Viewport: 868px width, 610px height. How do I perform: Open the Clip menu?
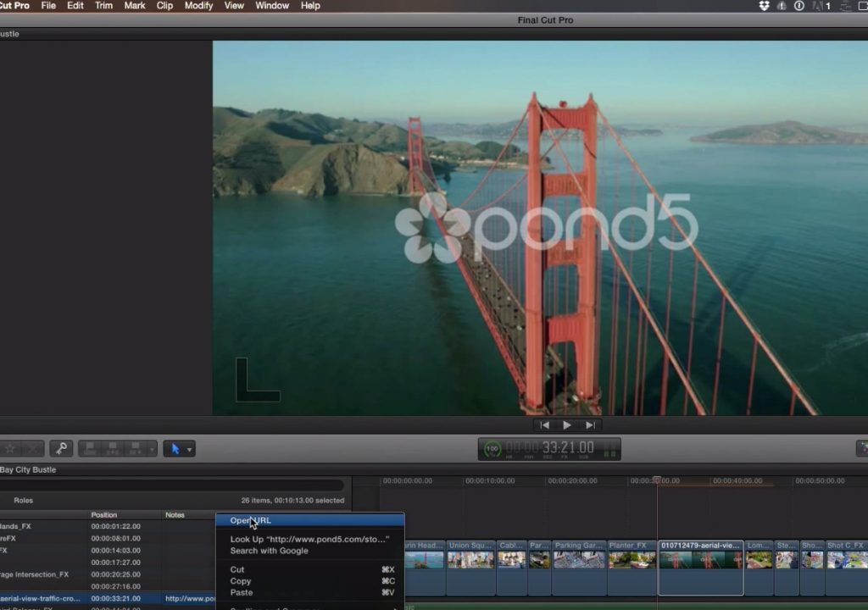point(164,6)
